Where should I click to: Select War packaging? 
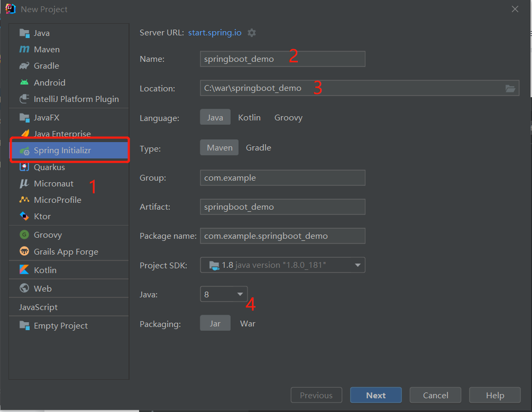click(x=247, y=324)
